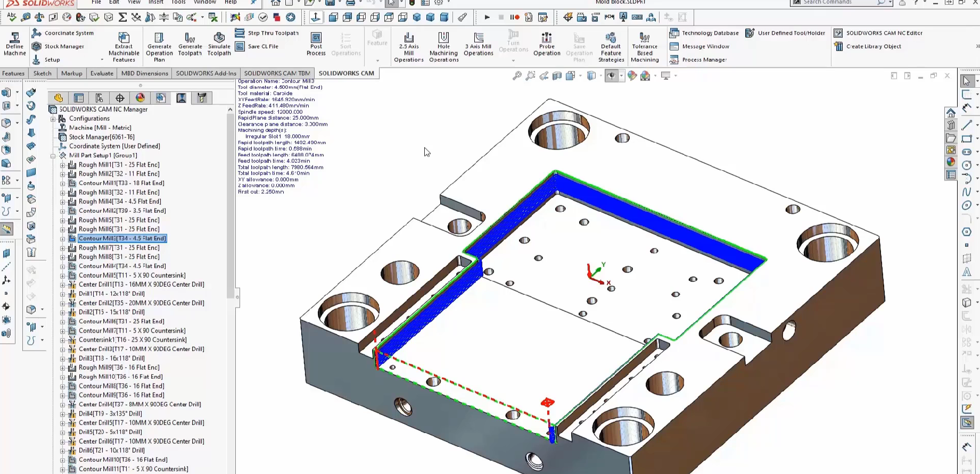
Task: Open the Technology Database
Action: [x=704, y=33]
